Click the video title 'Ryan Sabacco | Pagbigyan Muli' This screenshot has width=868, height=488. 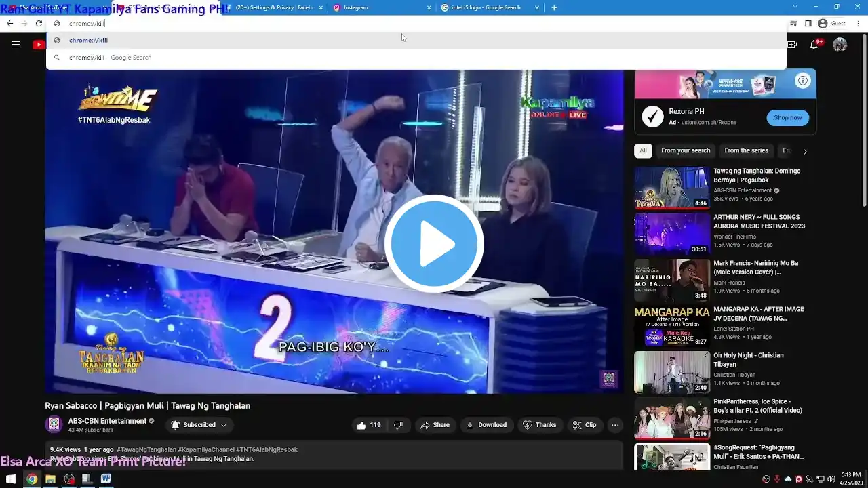(148, 406)
